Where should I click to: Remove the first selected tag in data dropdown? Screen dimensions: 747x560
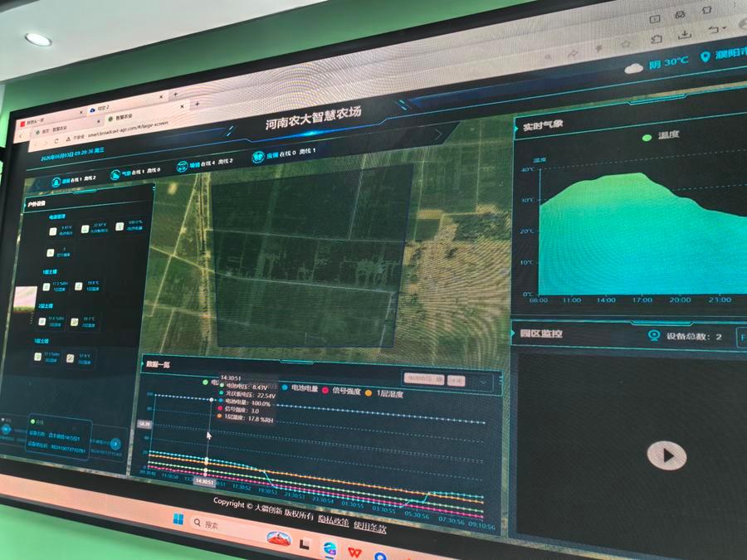pyautogui.click(x=424, y=378)
